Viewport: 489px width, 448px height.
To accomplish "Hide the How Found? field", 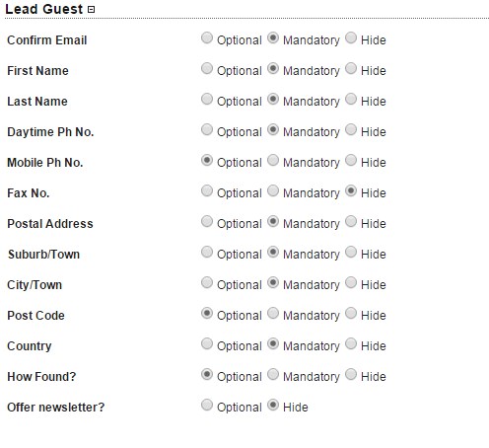I will click(351, 374).
